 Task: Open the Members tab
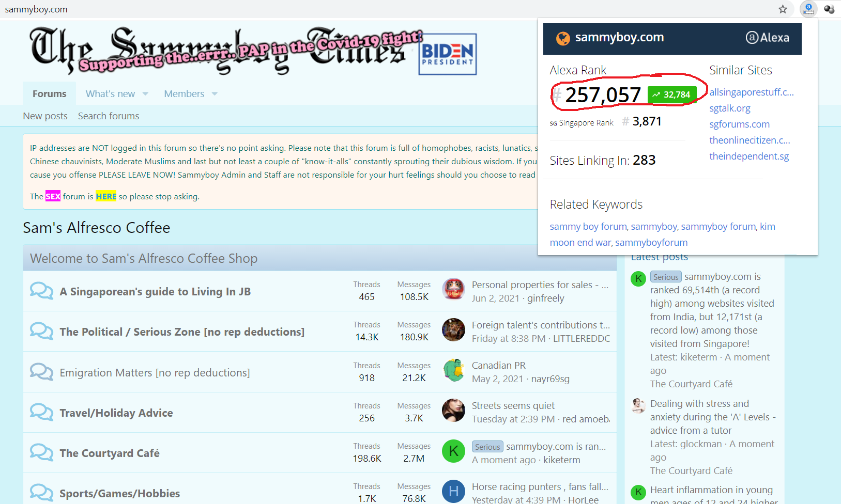point(184,93)
